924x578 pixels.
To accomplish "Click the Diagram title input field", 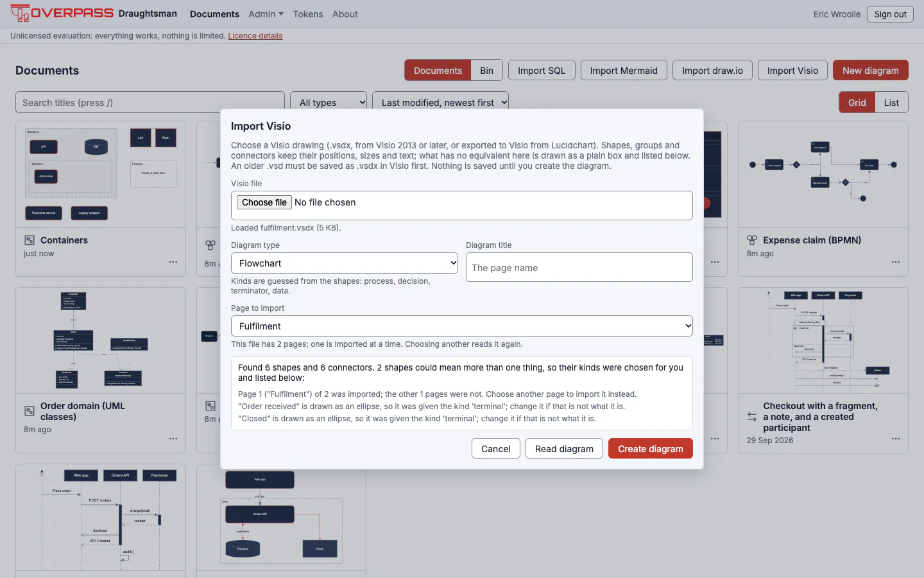I will pos(579,267).
